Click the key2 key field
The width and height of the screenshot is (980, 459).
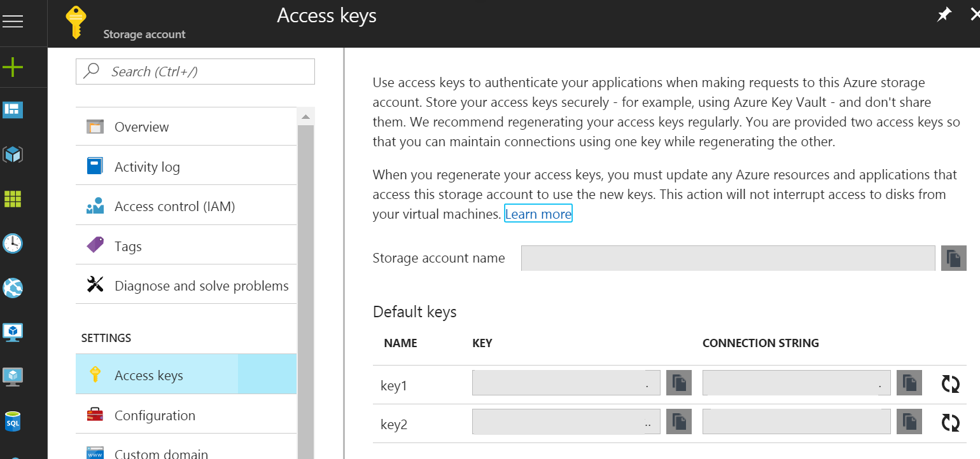[x=566, y=421]
